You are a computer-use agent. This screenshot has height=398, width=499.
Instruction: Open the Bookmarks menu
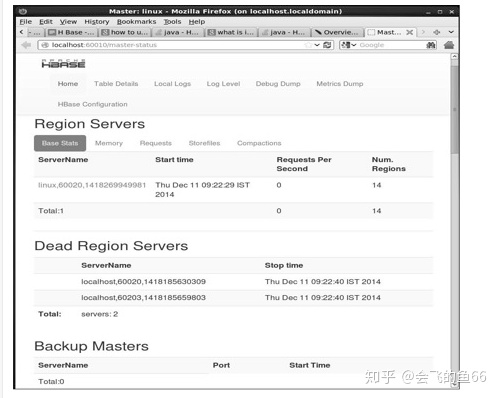[136, 22]
